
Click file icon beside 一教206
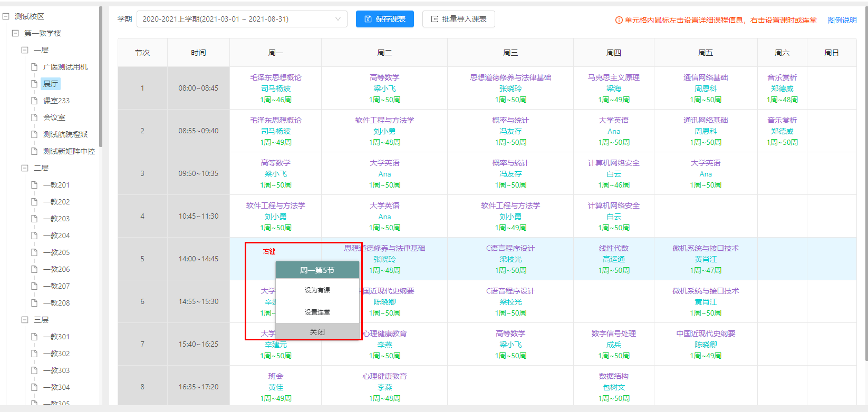(x=34, y=269)
